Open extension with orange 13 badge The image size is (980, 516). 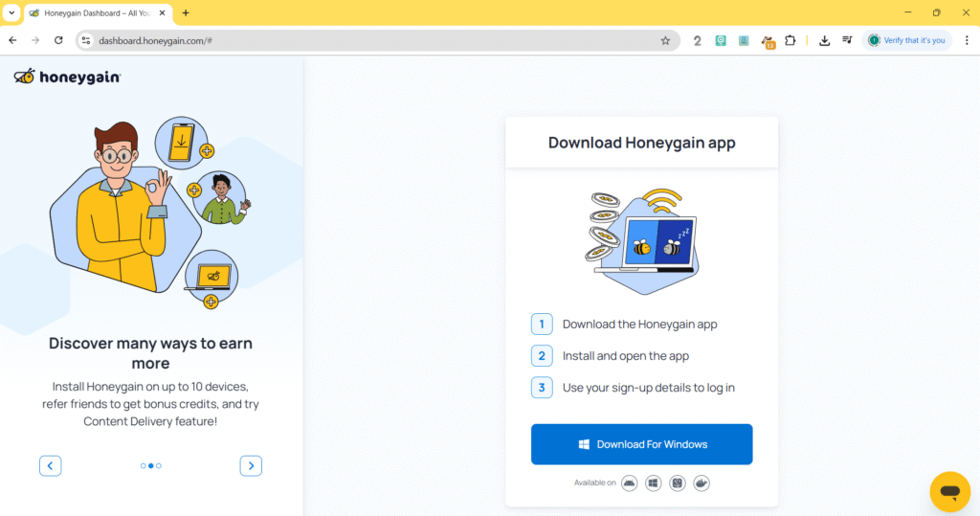click(768, 41)
